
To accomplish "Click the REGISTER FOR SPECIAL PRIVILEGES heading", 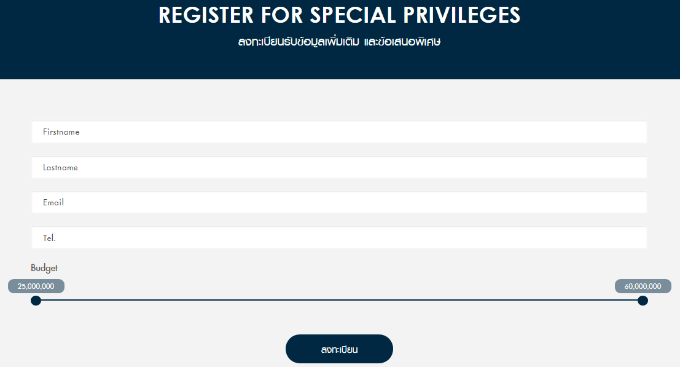I will [x=339, y=15].
